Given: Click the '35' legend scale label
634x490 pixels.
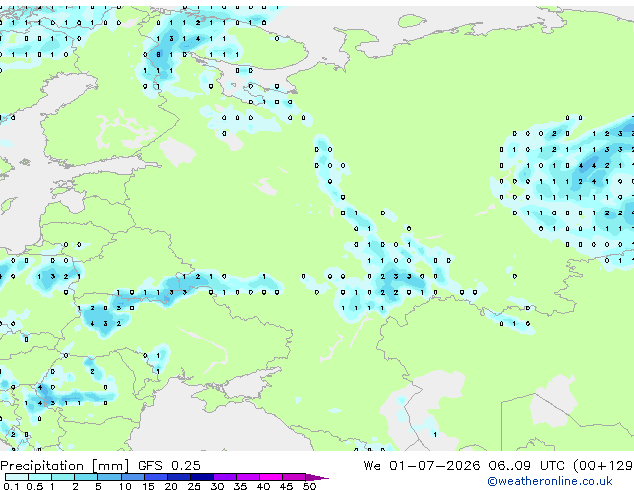Looking at the screenshot, I should click(240, 486).
